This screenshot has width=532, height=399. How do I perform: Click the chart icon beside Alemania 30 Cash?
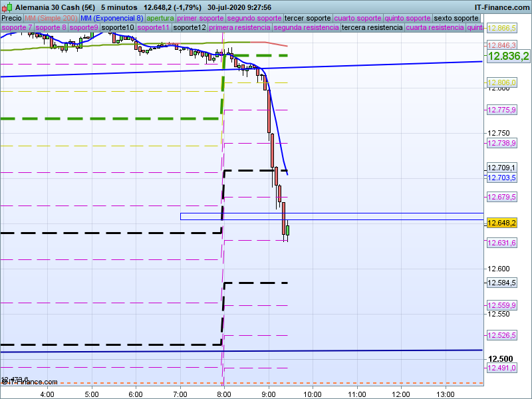point(7,7)
